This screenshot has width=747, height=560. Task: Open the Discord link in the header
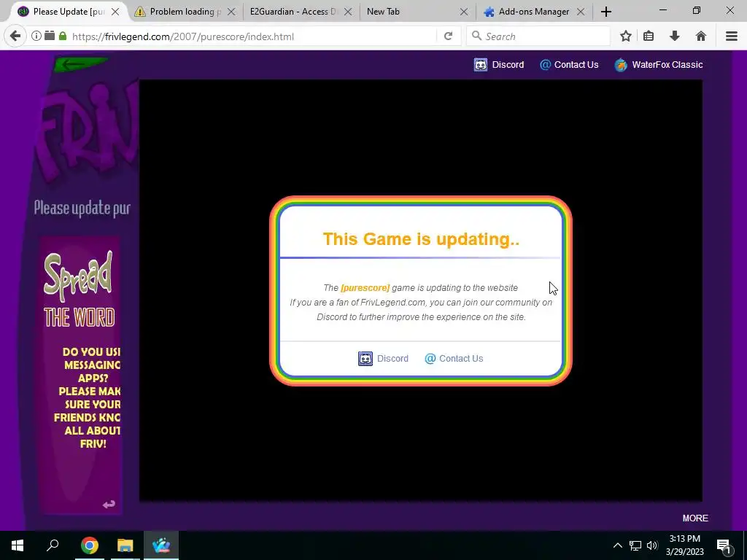508,65
